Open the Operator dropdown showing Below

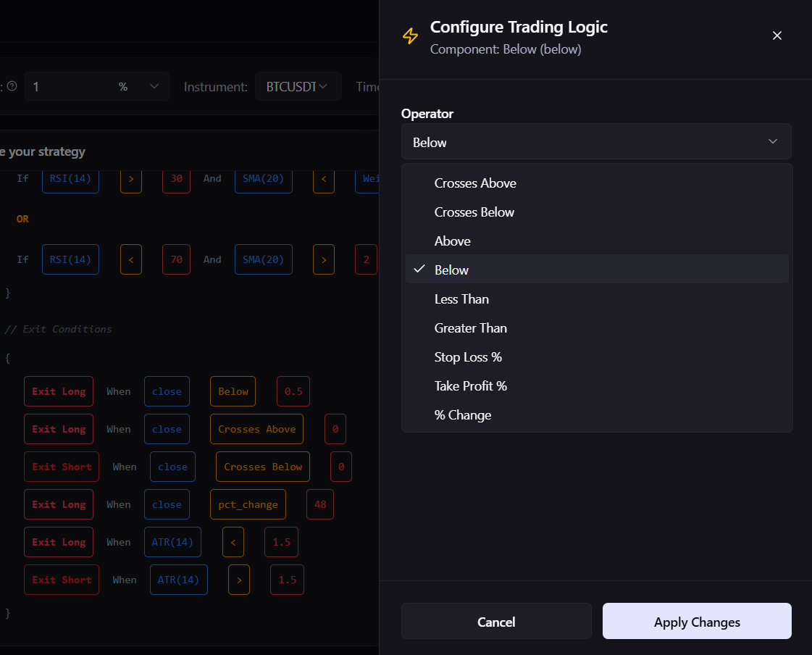point(596,141)
